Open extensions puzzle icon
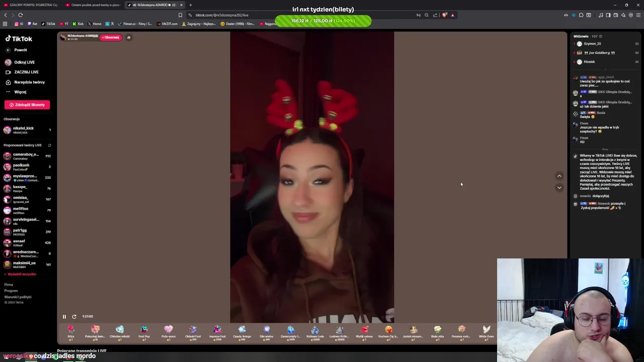The height and width of the screenshot is (362, 644). (581, 15)
